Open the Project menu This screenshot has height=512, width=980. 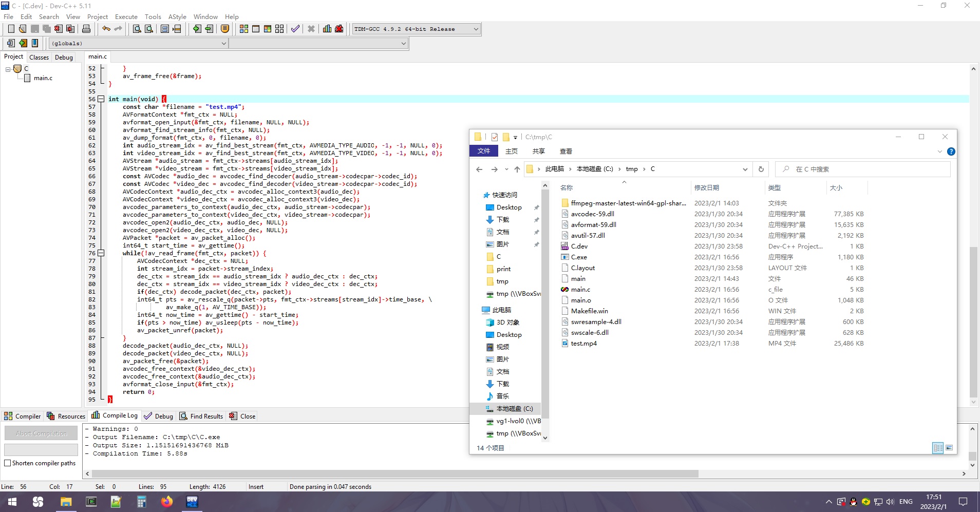coord(98,16)
